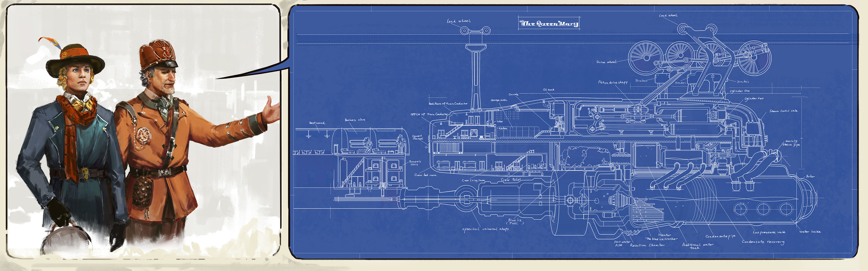Click the 'Condensate pipe' label

pyautogui.click(x=720, y=236)
